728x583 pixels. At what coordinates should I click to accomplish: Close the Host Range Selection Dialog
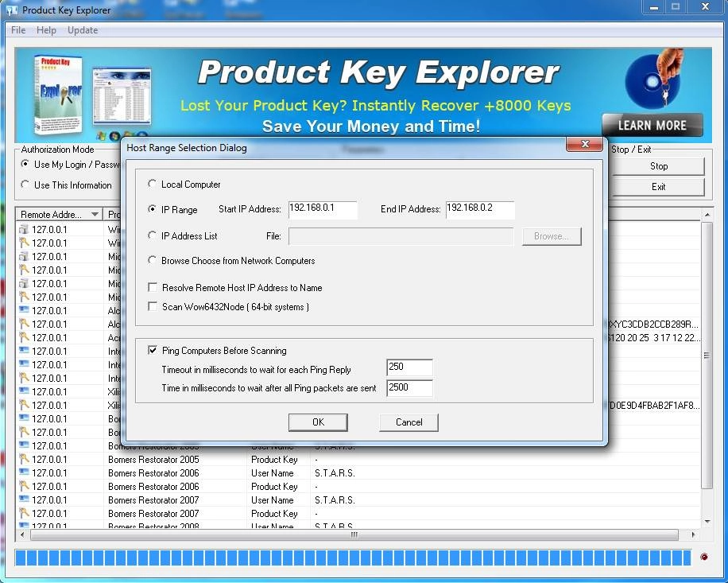584,144
